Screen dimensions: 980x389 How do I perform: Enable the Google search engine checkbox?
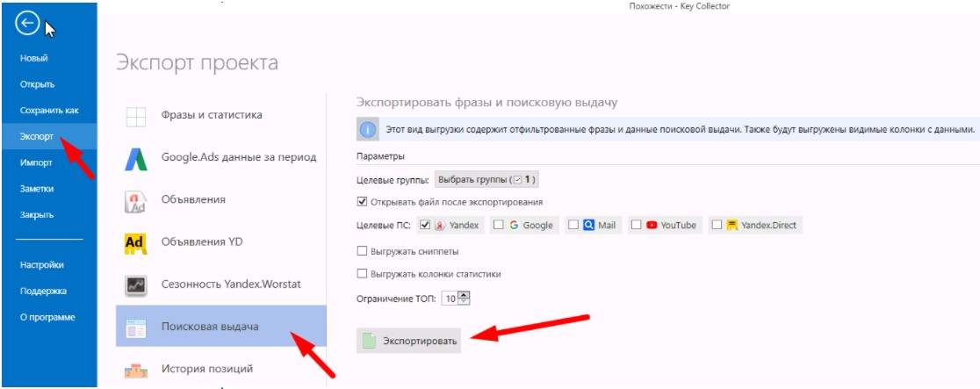click(498, 225)
